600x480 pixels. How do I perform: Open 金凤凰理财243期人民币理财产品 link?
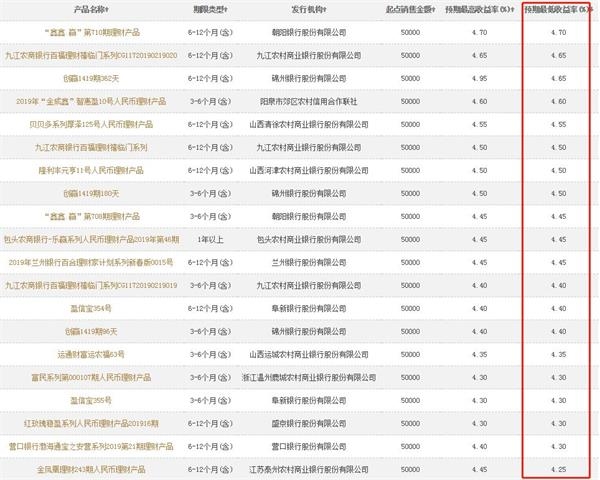pyautogui.click(x=91, y=469)
